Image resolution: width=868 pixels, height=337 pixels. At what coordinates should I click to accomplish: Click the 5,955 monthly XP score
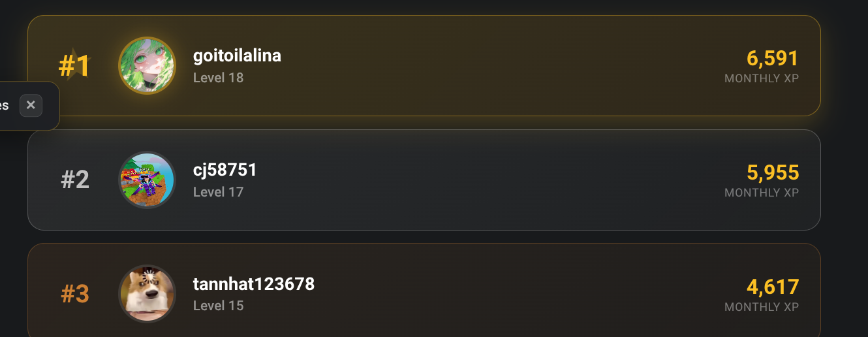pyautogui.click(x=773, y=172)
